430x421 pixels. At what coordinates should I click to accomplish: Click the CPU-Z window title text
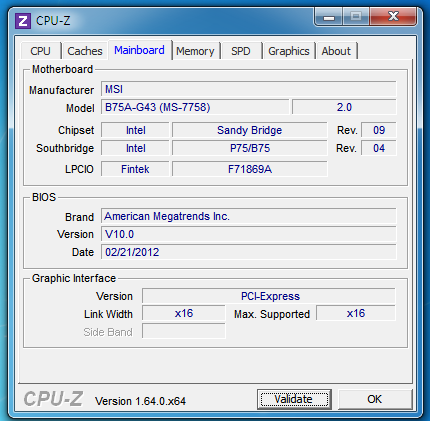click(53, 21)
